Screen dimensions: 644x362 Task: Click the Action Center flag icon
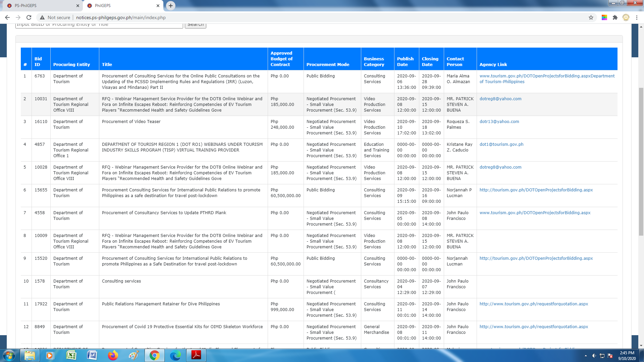point(610,356)
